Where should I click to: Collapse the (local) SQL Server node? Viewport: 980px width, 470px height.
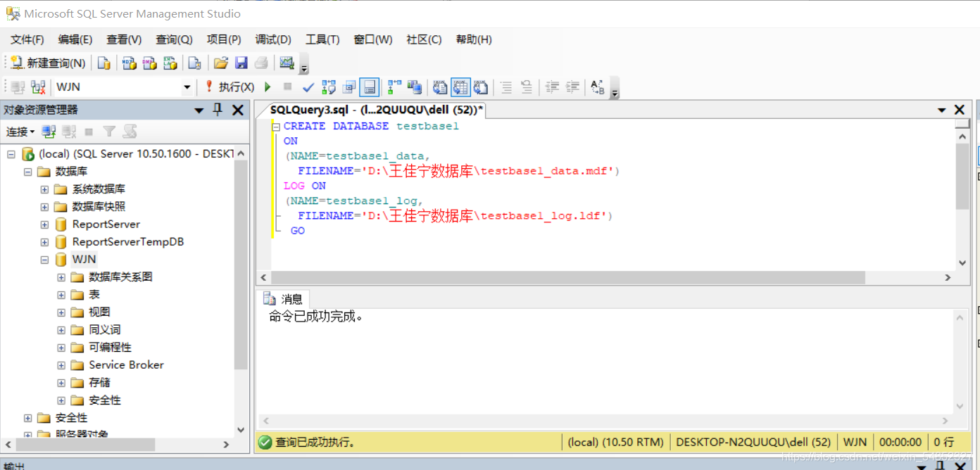[11, 154]
